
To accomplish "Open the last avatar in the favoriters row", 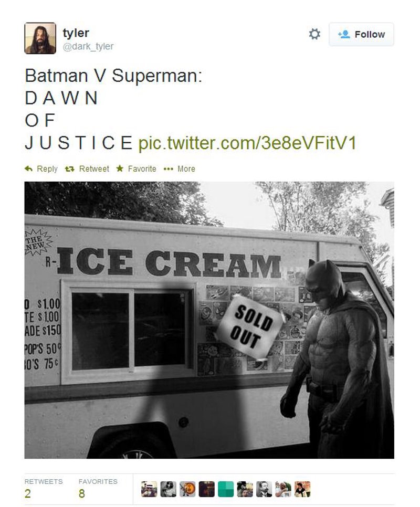I will pyautogui.click(x=302, y=489).
